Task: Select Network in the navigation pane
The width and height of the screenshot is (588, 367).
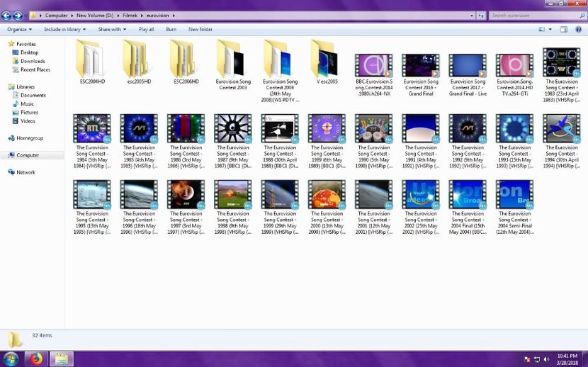Action: [x=26, y=172]
